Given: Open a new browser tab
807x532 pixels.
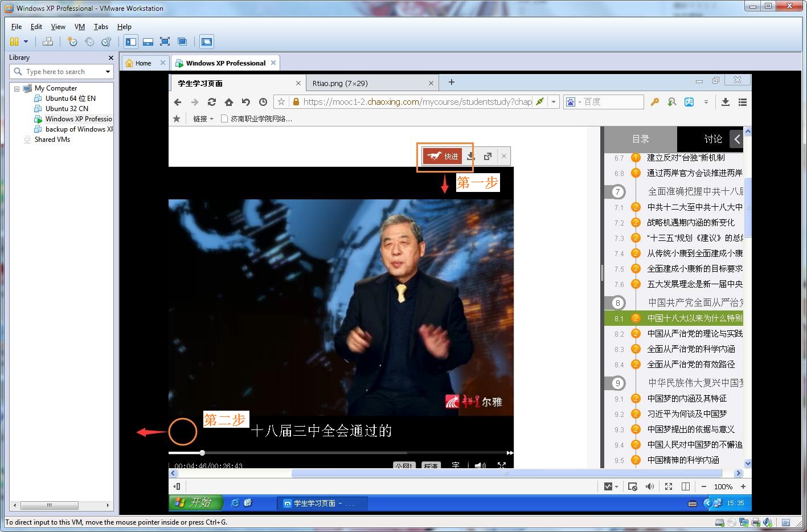Looking at the screenshot, I should pyautogui.click(x=451, y=83).
